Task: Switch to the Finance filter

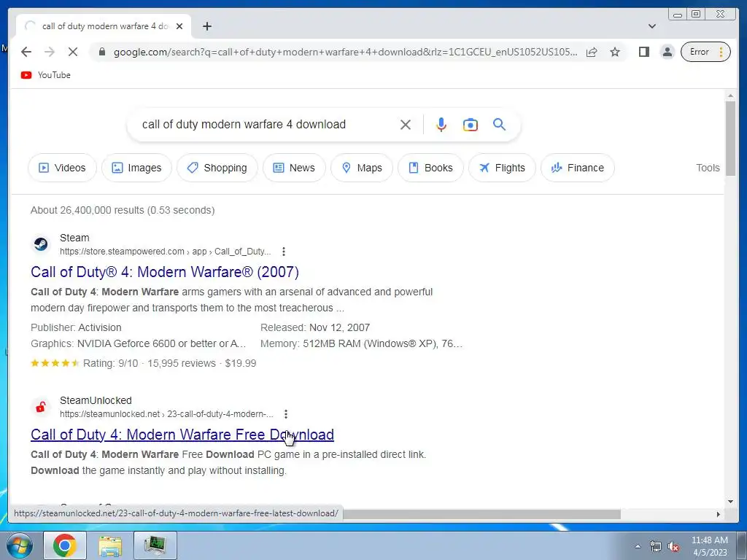Action: 578,168
